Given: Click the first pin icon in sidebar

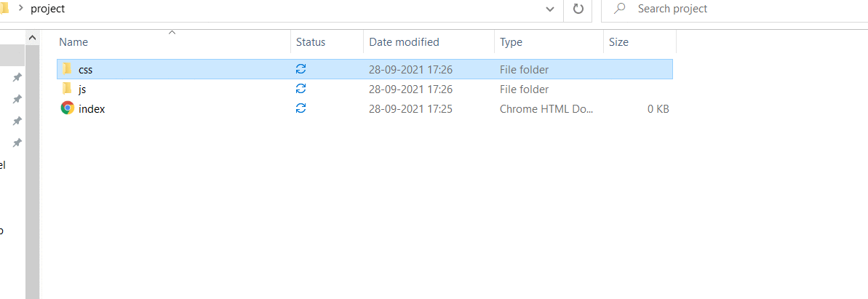Looking at the screenshot, I should (x=17, y=77).
